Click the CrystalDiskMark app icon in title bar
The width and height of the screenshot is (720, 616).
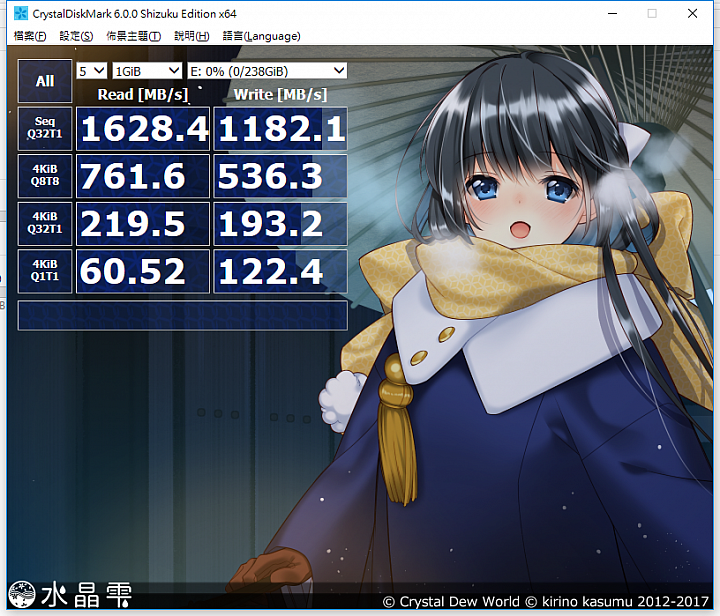21,13
